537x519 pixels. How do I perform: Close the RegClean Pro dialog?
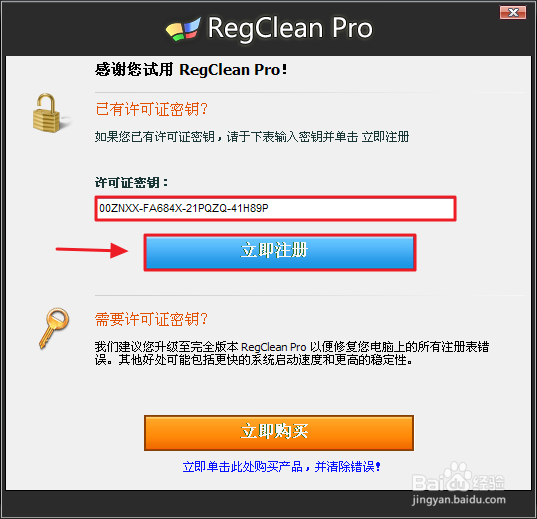(x=513, y=13)
